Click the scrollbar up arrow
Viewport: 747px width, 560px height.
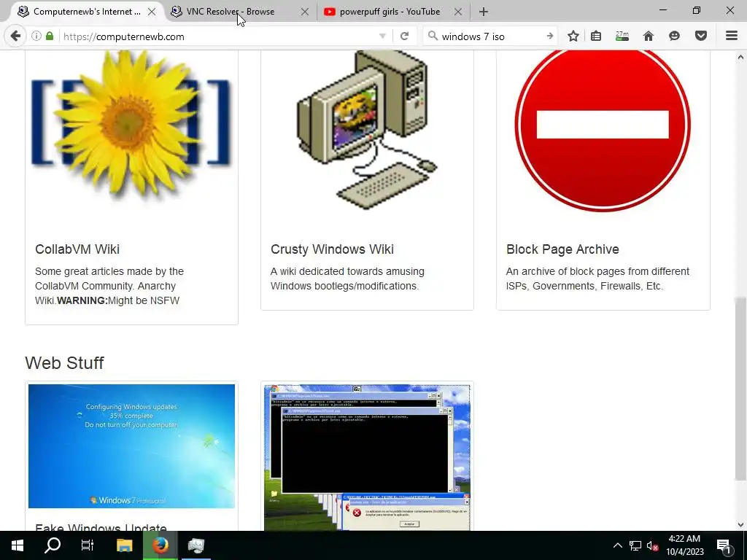pos(740,57)
